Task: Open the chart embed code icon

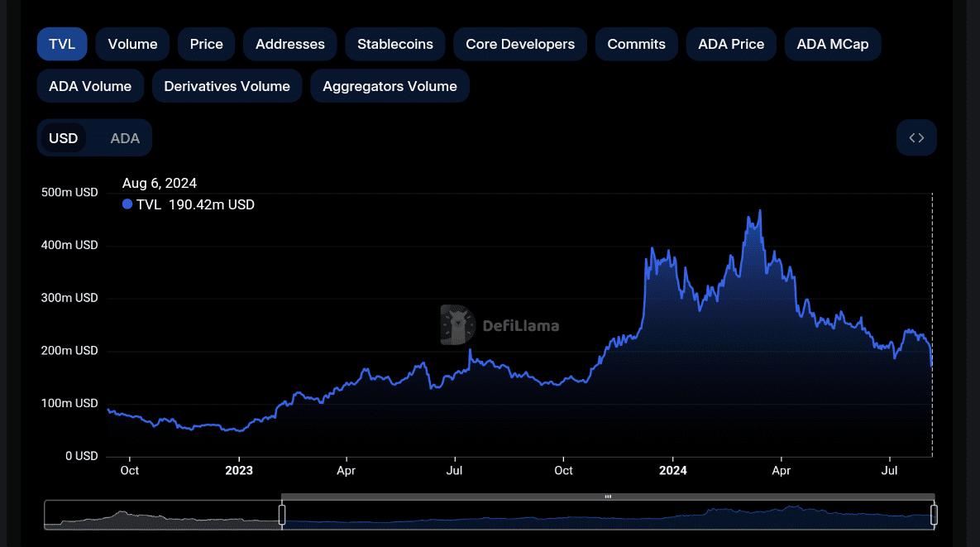Action: point(916,137)
